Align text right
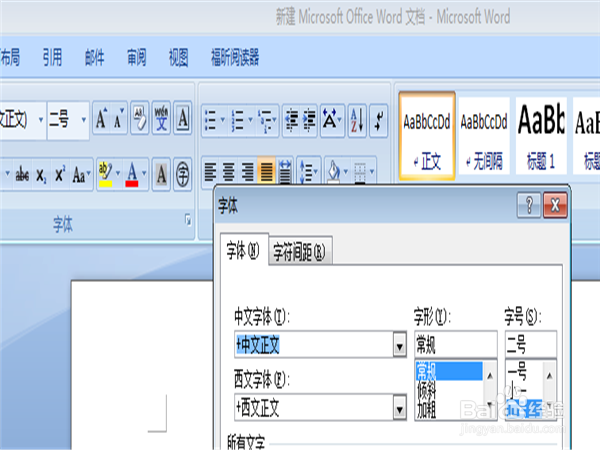The image size is (600, 450). (x=248, y=171)
